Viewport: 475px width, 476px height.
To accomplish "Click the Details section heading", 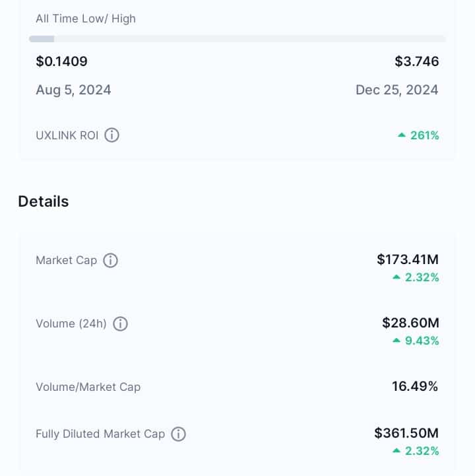I will 44,201.
